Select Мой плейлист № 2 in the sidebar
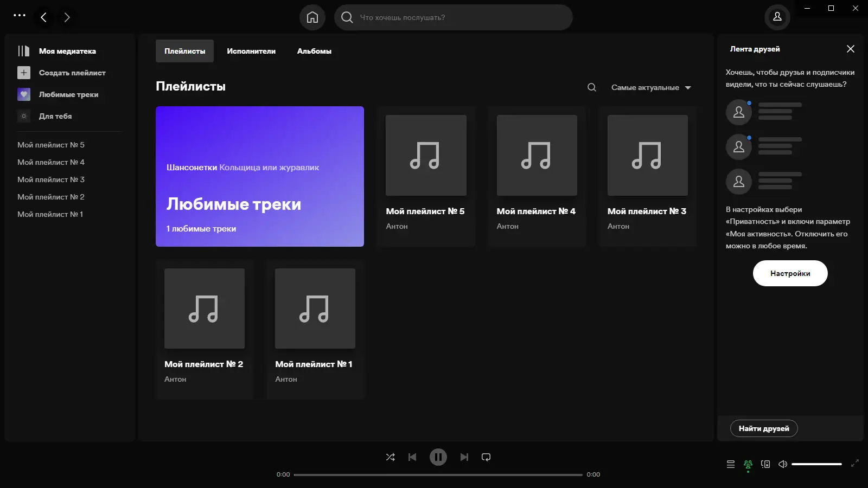868x488 pixels. click(x=51, y=197)
